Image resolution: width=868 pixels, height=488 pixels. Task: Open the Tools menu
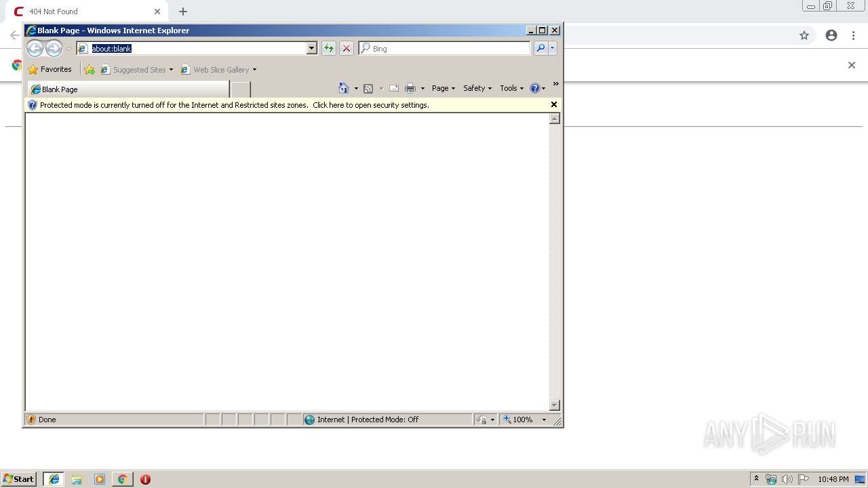pyautogui.click(x=512, y=88)
